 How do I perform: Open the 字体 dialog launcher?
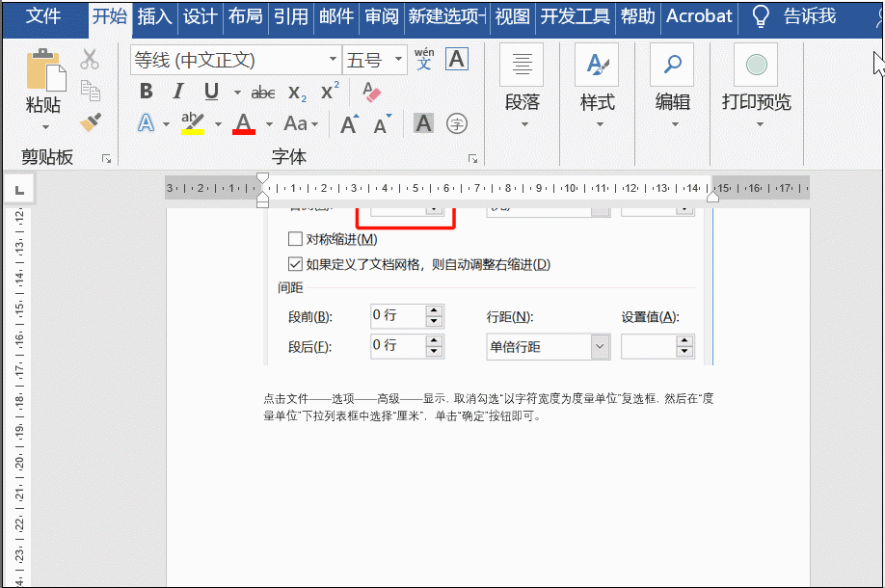pyautogui.click(x=473, y=159)
